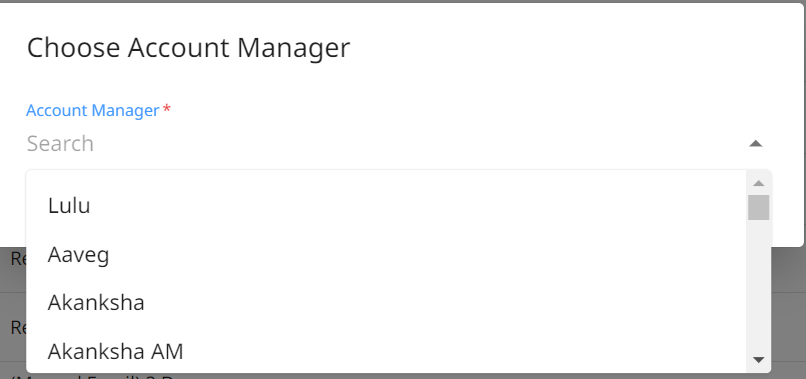Click the blue Account Manager label

tap(93, 110)
